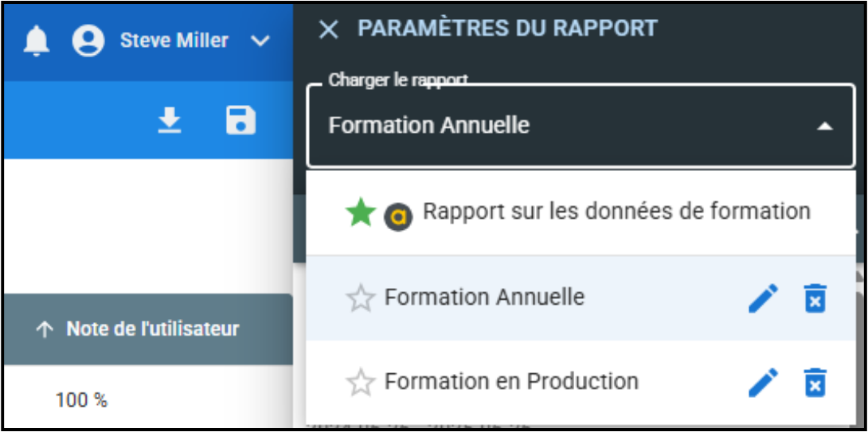
Task: Click the user avatar icon
Action: 88,41
